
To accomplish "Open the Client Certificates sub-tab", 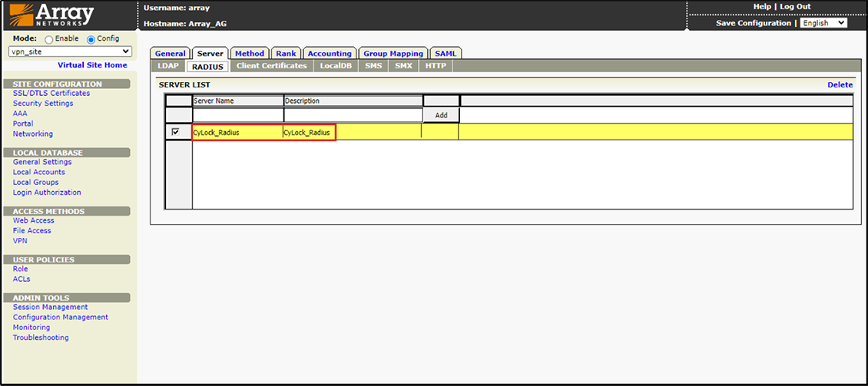I will 271,66.
